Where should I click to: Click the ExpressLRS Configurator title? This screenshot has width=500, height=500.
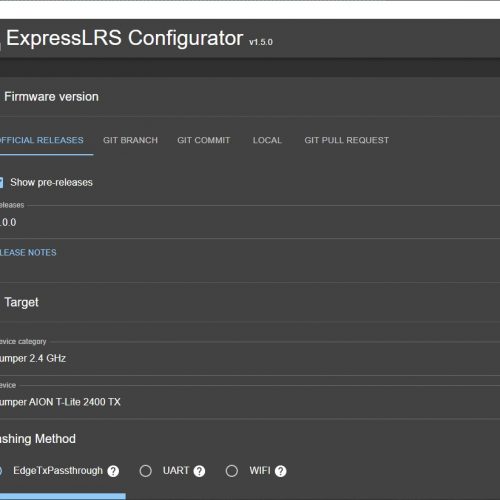[125, 38]
